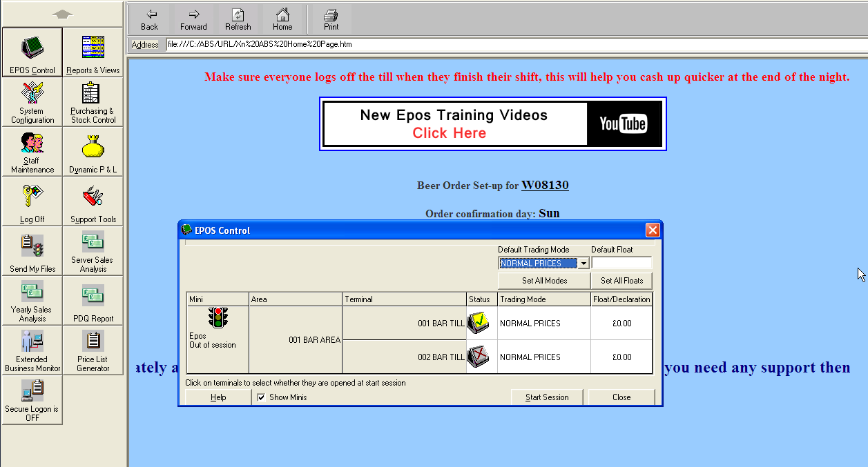
Task: Toggle 001 BAR TILL status icon
Action: (479, 323)
